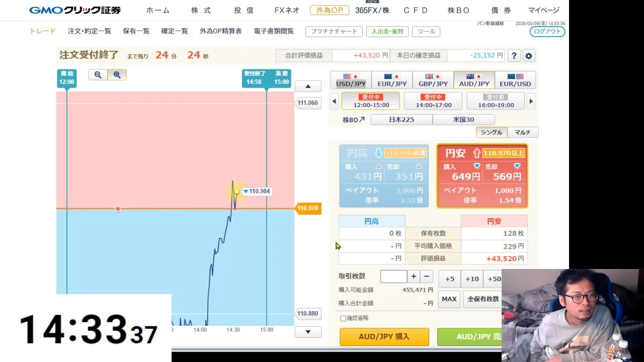This screenshot has height=362, width=644.
Task: Select マルチ view mode
Action: 523,132
